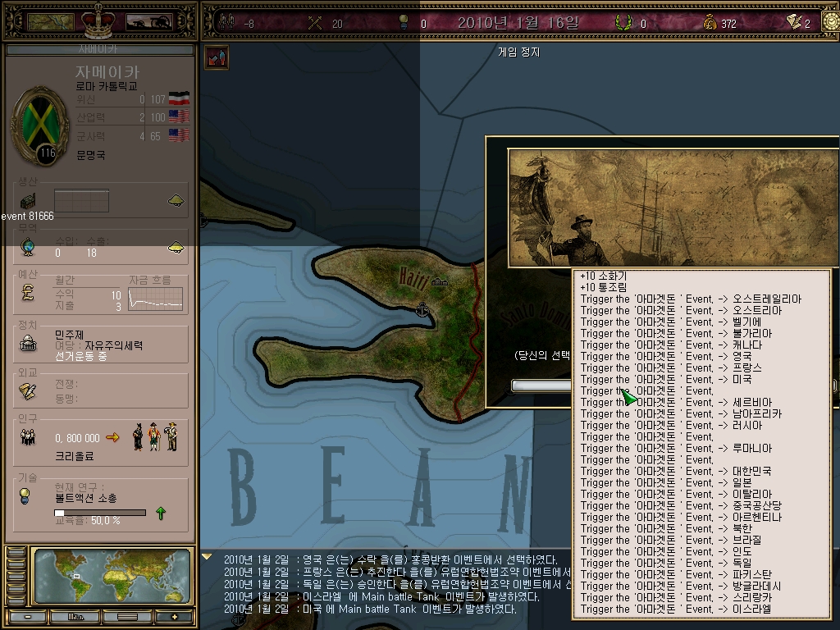
Task: Click the event choice button in popup
Action: (541, 386)
